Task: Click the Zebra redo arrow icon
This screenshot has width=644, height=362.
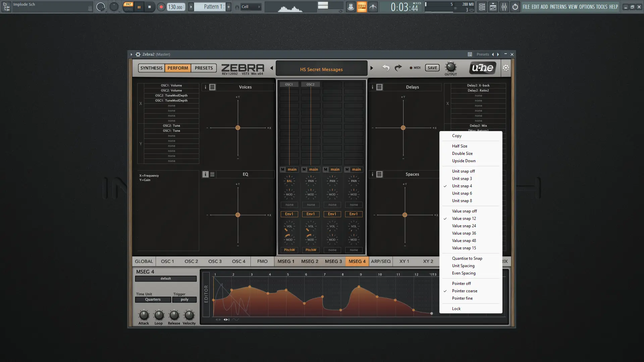Action: tap(398, 68)
